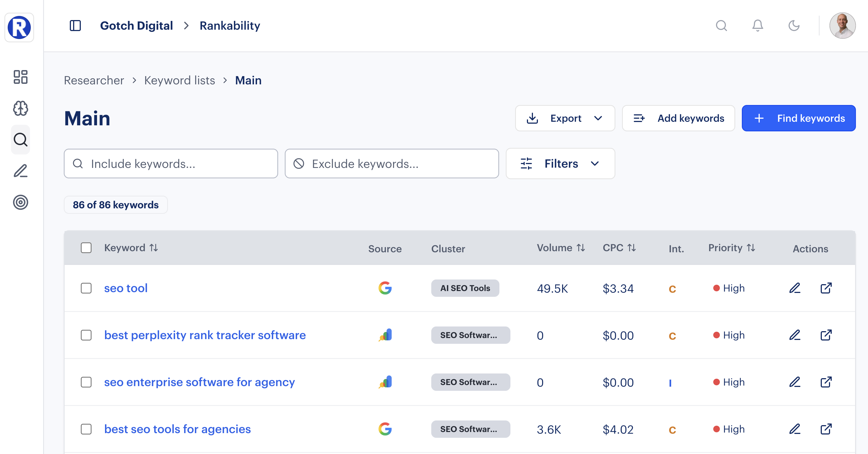
Task: Click the Find keywords button
Action: (x=798, y=118)
